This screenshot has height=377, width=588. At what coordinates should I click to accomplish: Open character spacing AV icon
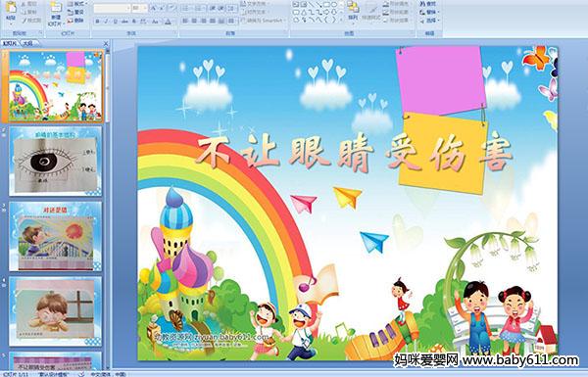143,22
